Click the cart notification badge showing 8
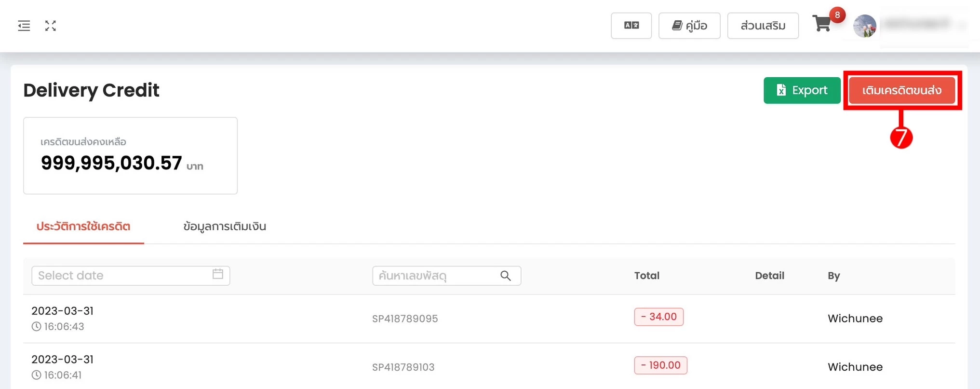980x389 pixels. tap(837, 15)
